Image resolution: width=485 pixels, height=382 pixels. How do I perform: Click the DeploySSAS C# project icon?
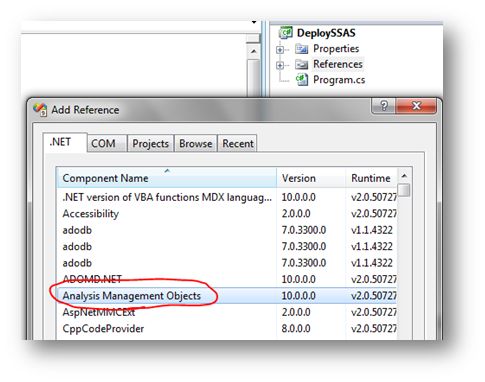pyautogui.click(x=286, y=33)
